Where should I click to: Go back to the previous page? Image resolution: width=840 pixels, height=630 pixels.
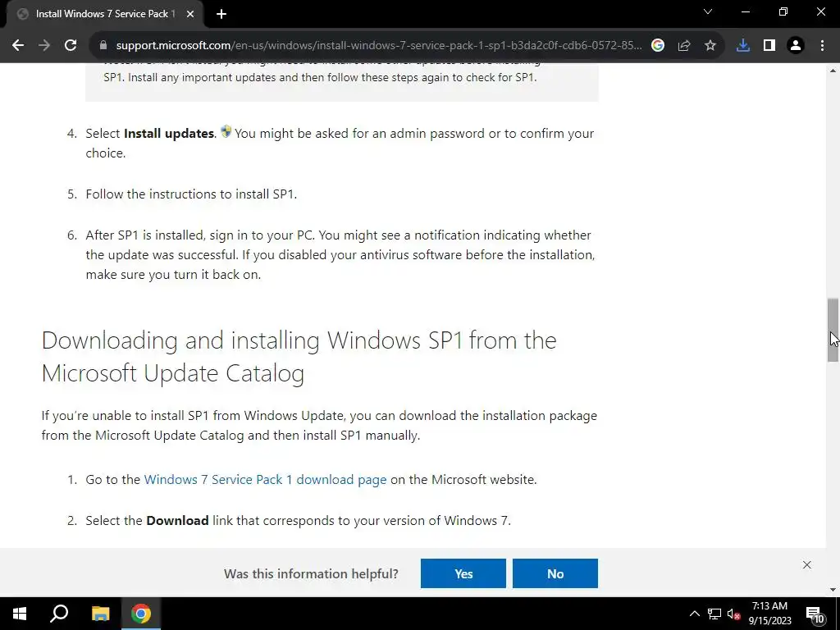click(18, 46)
